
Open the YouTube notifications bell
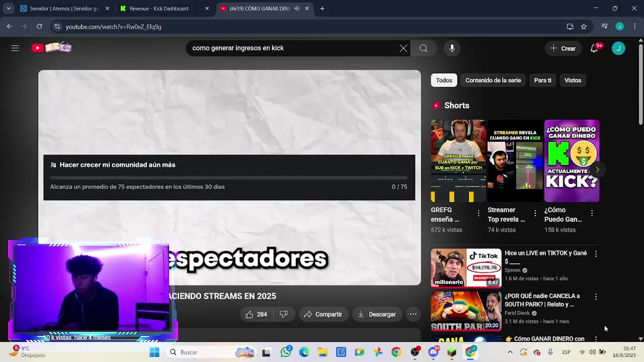tap(594, 48)
